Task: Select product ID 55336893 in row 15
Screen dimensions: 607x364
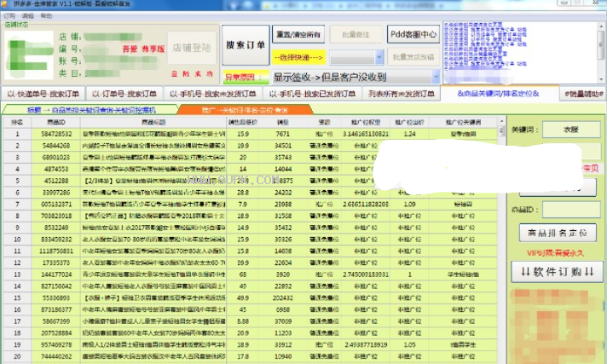Action: pyautogui.click(x=56, y=298)
